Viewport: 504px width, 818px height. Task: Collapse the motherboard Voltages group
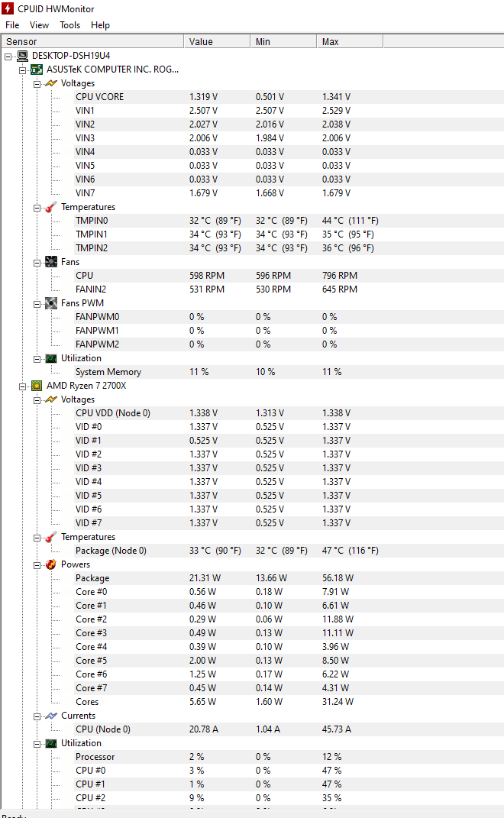pyautogui.click(x=37, y=84)
